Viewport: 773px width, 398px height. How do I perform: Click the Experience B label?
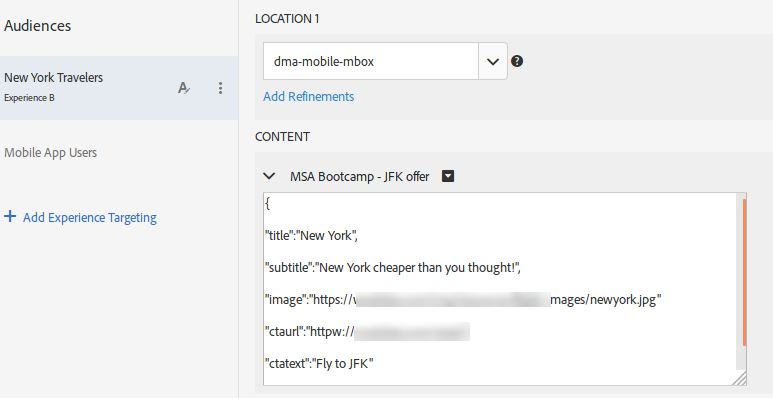tap(29, 98)
